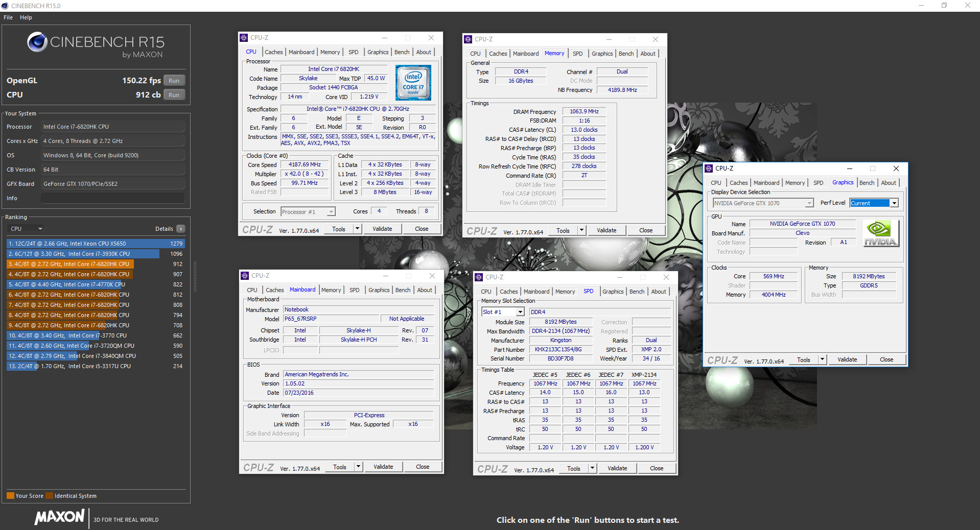Click the GPU Core clock value 569 MHz
The image size is (980, 530).
coord(774,276)
